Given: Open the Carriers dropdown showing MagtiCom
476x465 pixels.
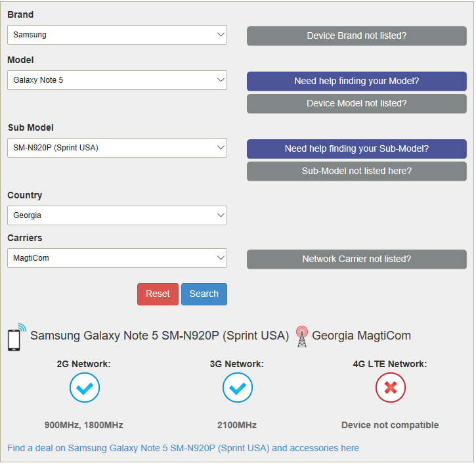Looking at the screenshot, I should (117, 258).
